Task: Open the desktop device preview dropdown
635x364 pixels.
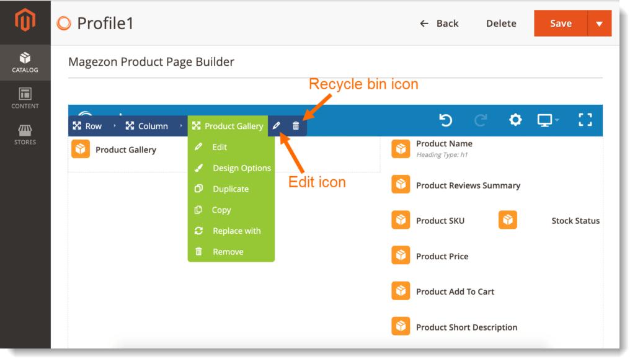Action: [548, 120]
